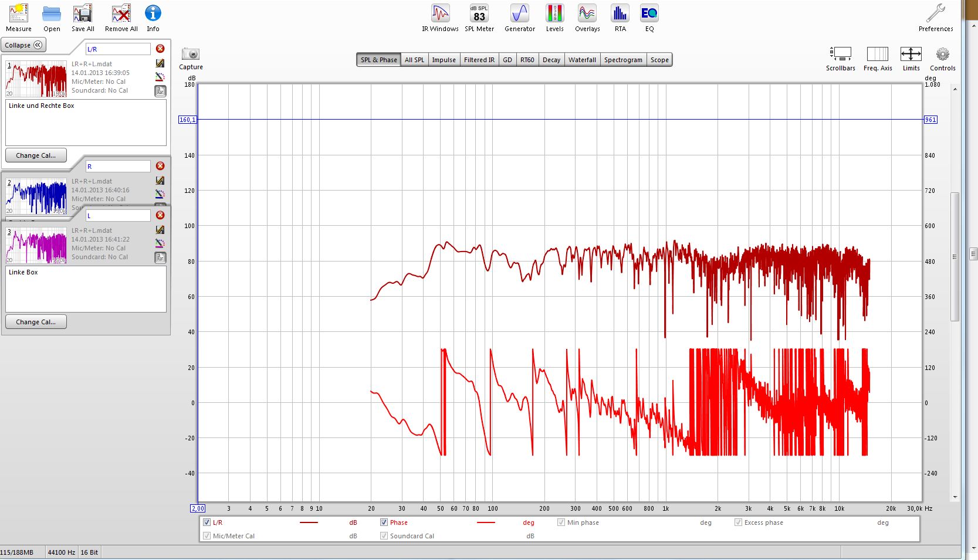The width and height of the screenshot is (978, 560).
Task: Remove all measurements with the Remove All icon
Action: [x=121, y=18]
